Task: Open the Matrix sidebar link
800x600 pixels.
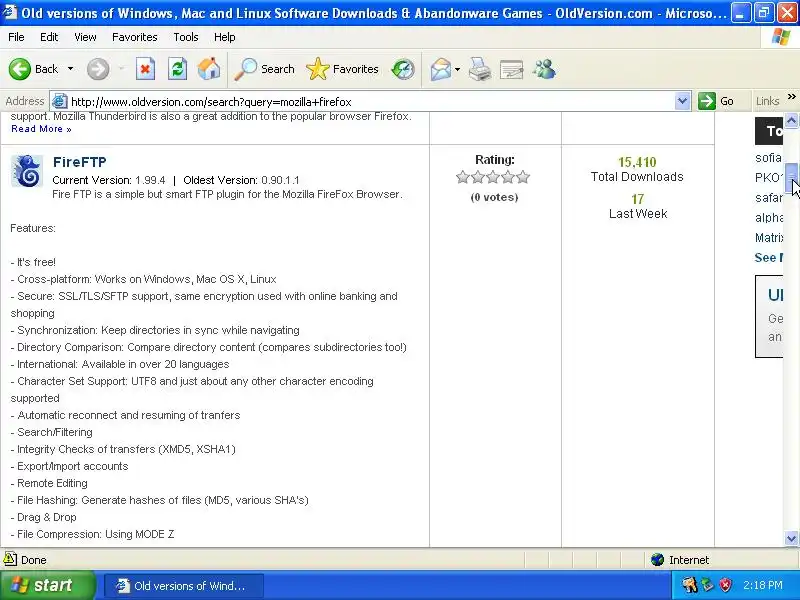Action: click(x=768, y=238)
